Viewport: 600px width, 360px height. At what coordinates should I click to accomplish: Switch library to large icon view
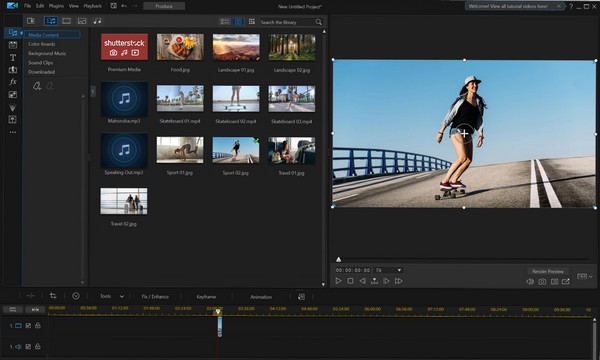[x=238, y=21]
